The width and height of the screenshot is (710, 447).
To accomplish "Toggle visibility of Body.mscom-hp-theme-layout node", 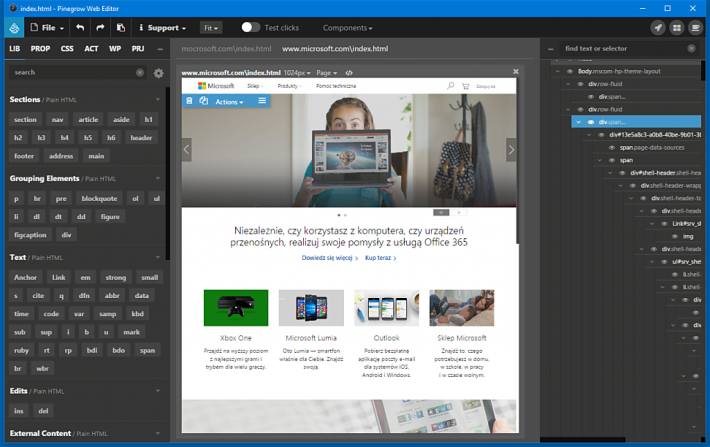I will (x=570, y=71).
